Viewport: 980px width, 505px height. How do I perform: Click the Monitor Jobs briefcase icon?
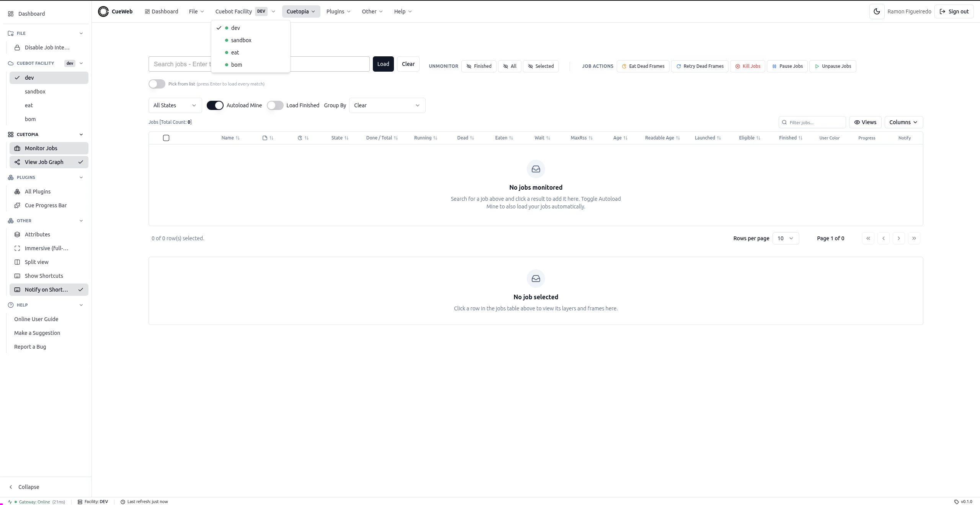pyautogui.click(x=17, y=148)
